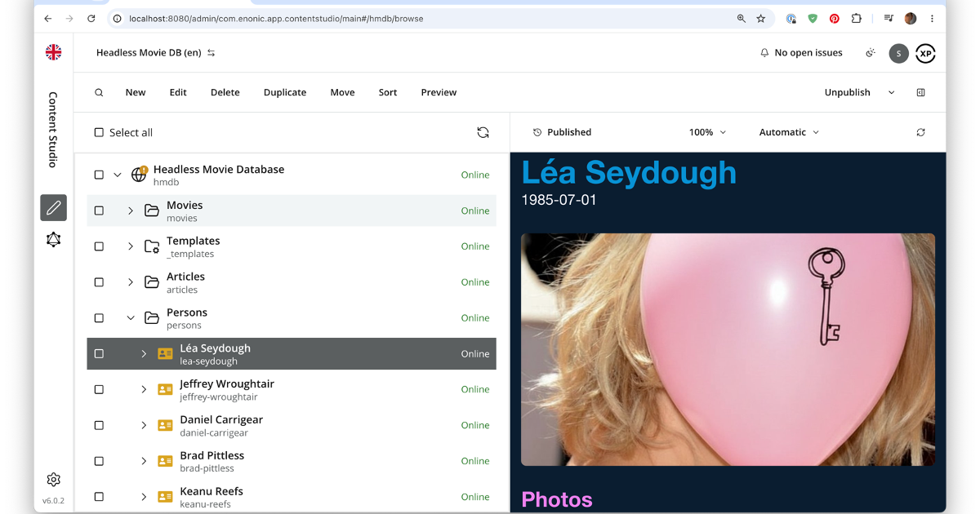
Task: Check the Templates row checkbox
Action: point(99,246)
